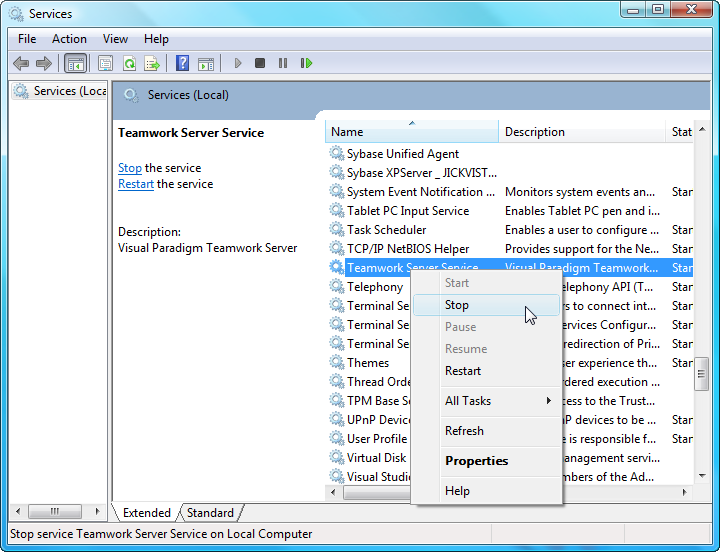Click gear icon beside Virtual Disk row

pyautogui.click(x=337, y=457)
